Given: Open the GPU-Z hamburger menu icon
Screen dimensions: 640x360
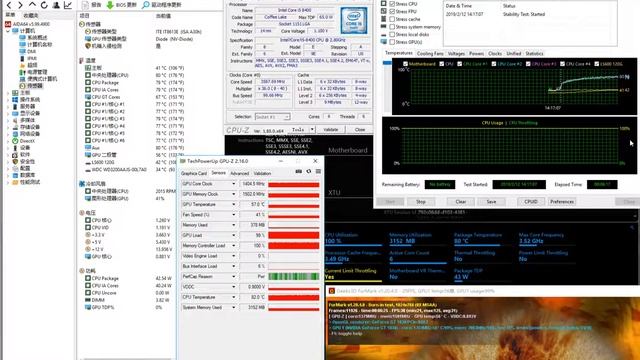Looking at the screenshot, I should 318,171.
